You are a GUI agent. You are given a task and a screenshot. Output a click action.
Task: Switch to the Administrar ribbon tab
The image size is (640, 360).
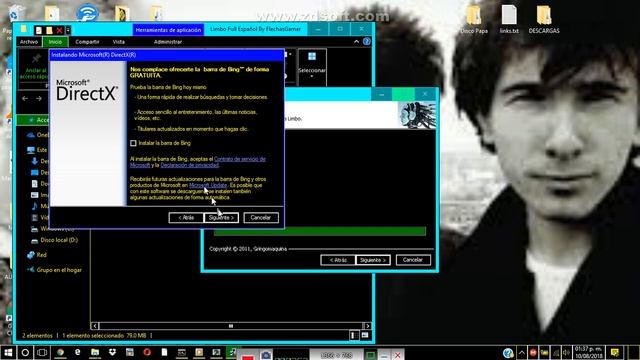pos(168,42)
